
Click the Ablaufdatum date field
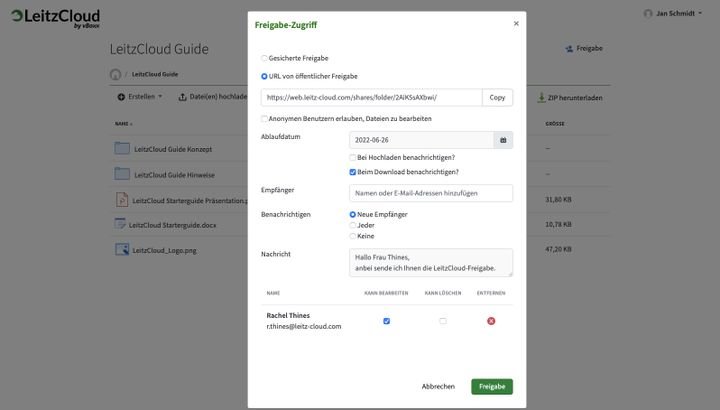point(422,140)
